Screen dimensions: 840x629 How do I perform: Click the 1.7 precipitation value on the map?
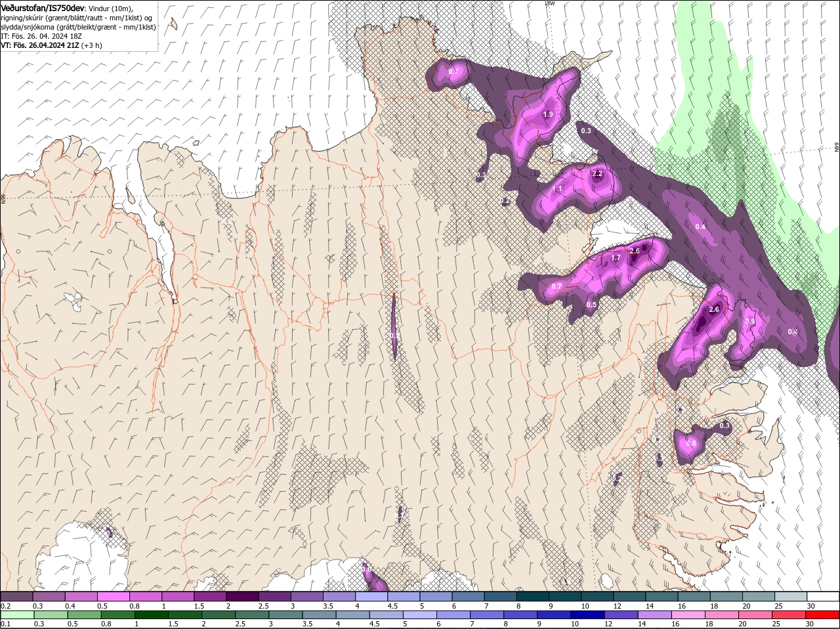[x=616, y=258]
